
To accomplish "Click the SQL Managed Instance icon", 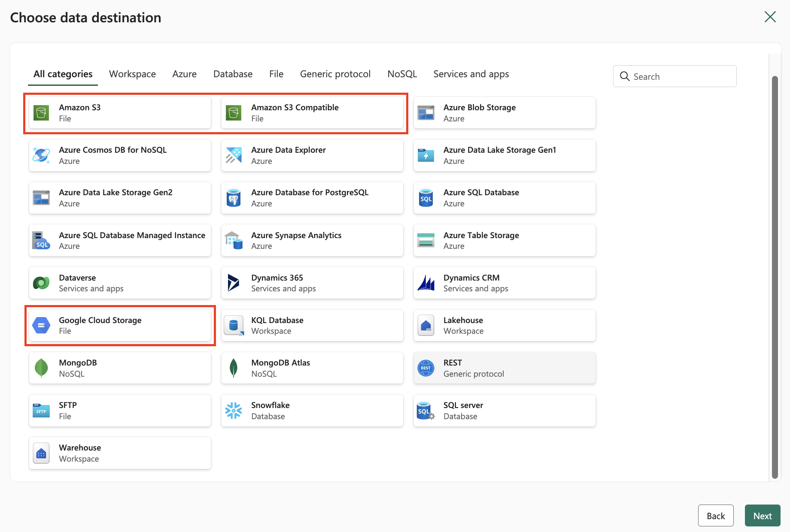I will [41, 240].
